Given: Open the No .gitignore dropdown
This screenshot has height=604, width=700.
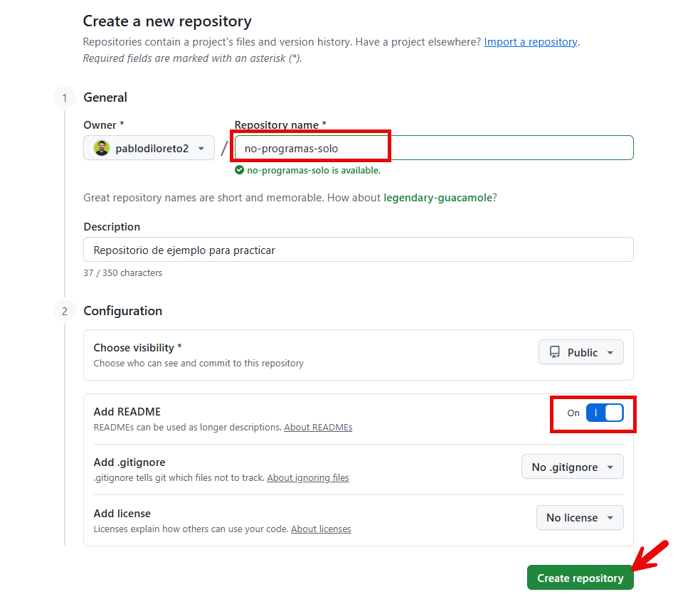Looking at the screenshot, I should pyautogui.click(x=572, y=467).
